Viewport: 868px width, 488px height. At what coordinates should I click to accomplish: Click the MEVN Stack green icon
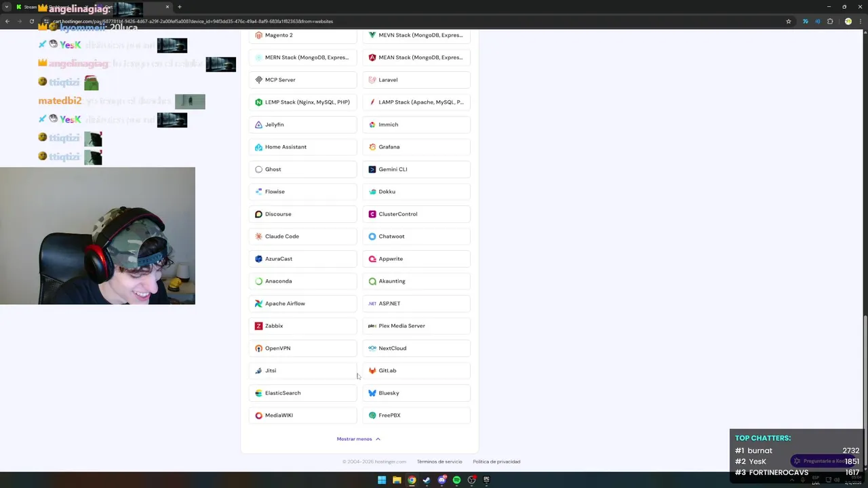372,35
